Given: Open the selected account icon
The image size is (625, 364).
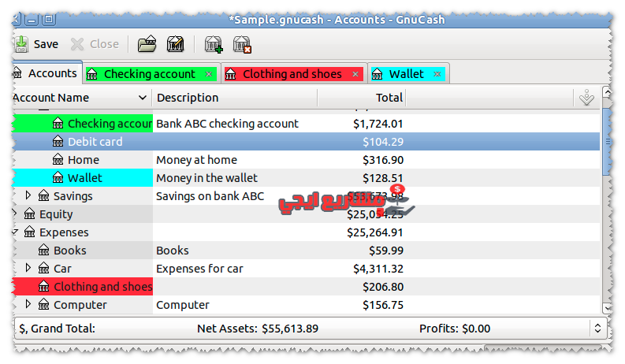Looking at the screenshot, I should pyautogui.click(x=147, y=44).
